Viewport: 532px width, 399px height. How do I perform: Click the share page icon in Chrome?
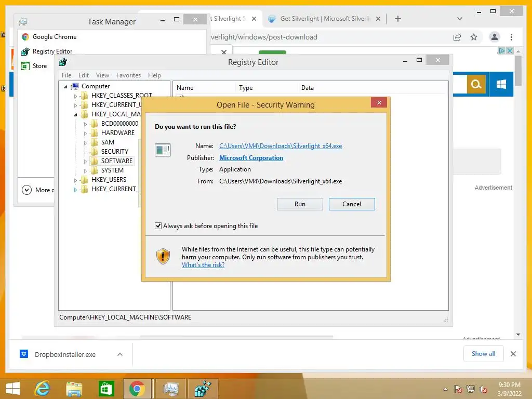tap(457, 37)
